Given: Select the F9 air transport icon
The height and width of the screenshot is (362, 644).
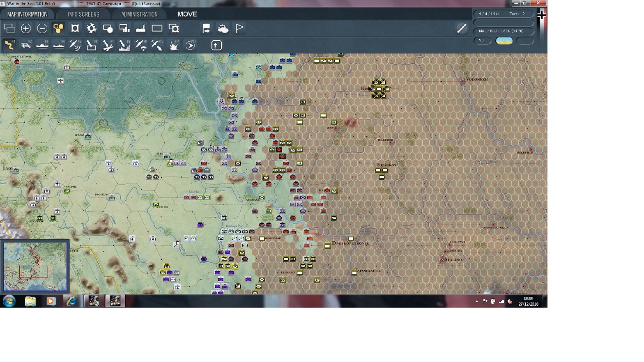Looking at the screenshot, I should (141, 45).
